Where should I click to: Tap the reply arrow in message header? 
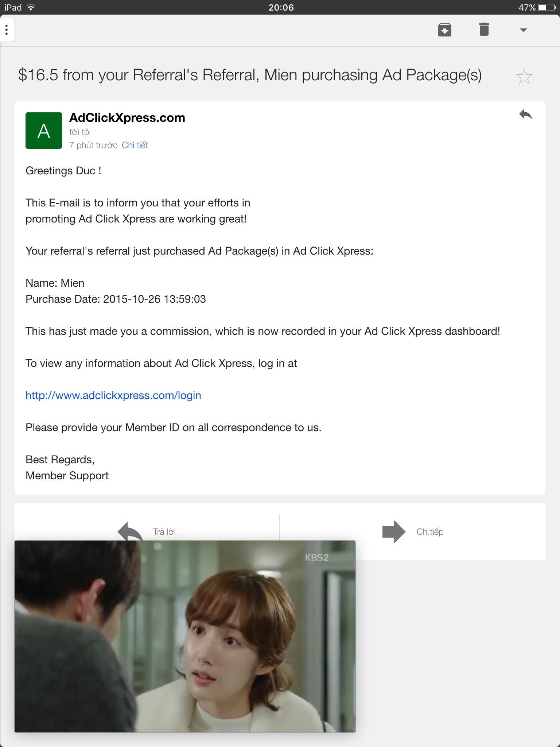(525, 115)
